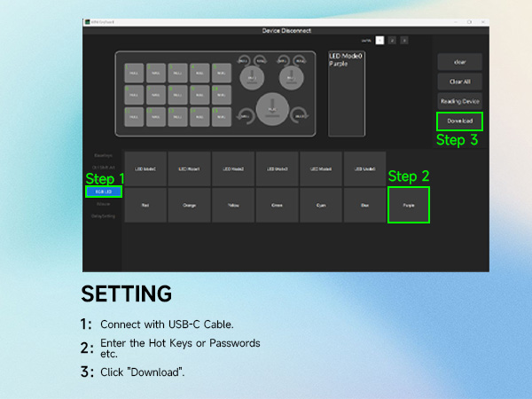Click the app icon in the title bar
Image resolution: width=532 pixels, height=399 pixels.
[87, 22]
